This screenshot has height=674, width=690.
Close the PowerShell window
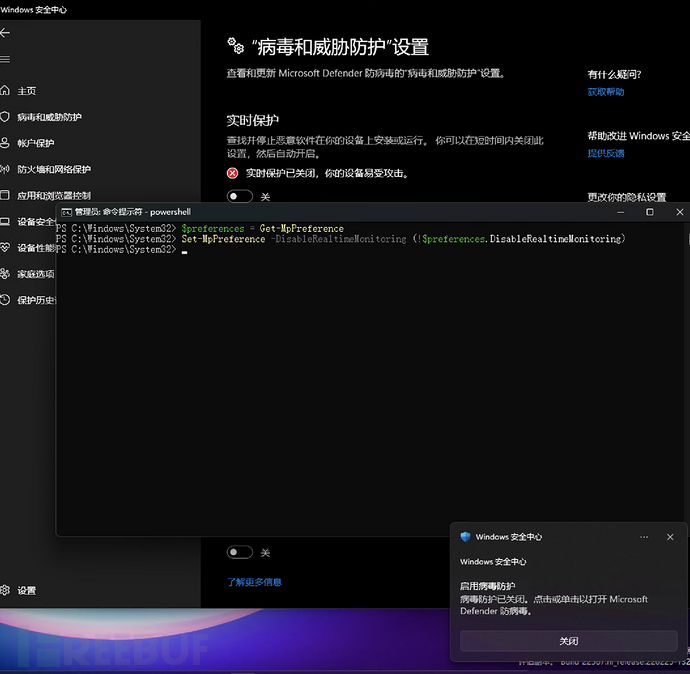(x=679, y=212)
